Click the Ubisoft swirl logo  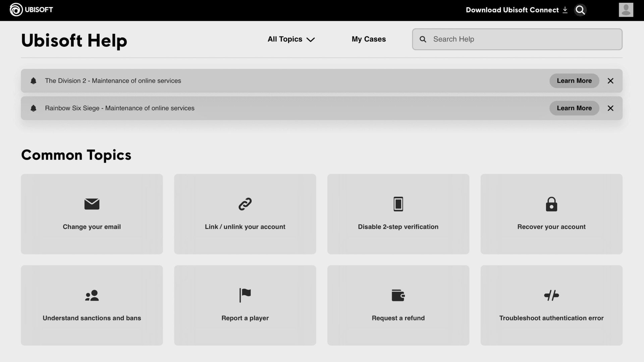[16, 10]
